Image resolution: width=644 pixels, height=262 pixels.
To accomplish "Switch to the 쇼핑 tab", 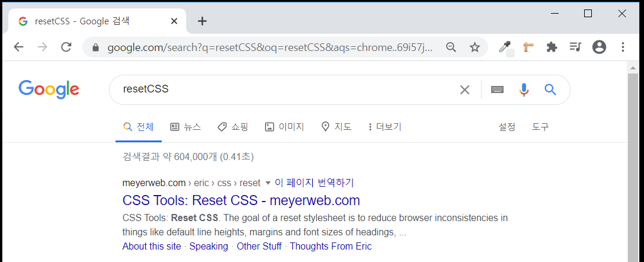I will [233, 127].
